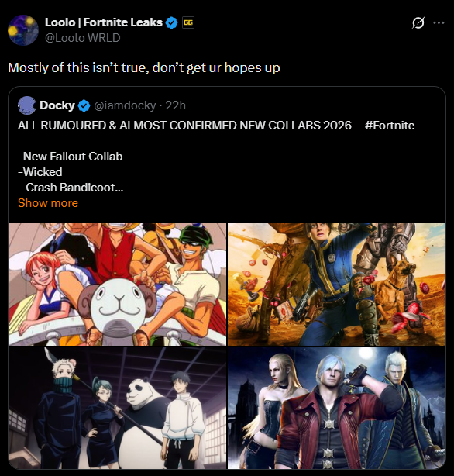The width and height of the screenshot is (454, 476).
Task: View the Fallout vault dweller image
Action: pos(336,285)
